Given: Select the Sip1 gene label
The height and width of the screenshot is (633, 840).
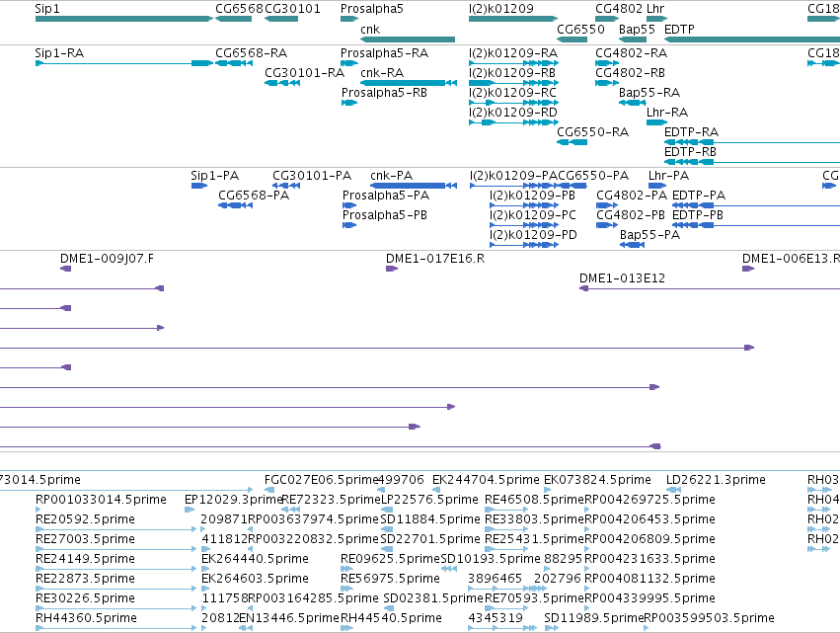Looking at the screenshot, I should 47,9.
